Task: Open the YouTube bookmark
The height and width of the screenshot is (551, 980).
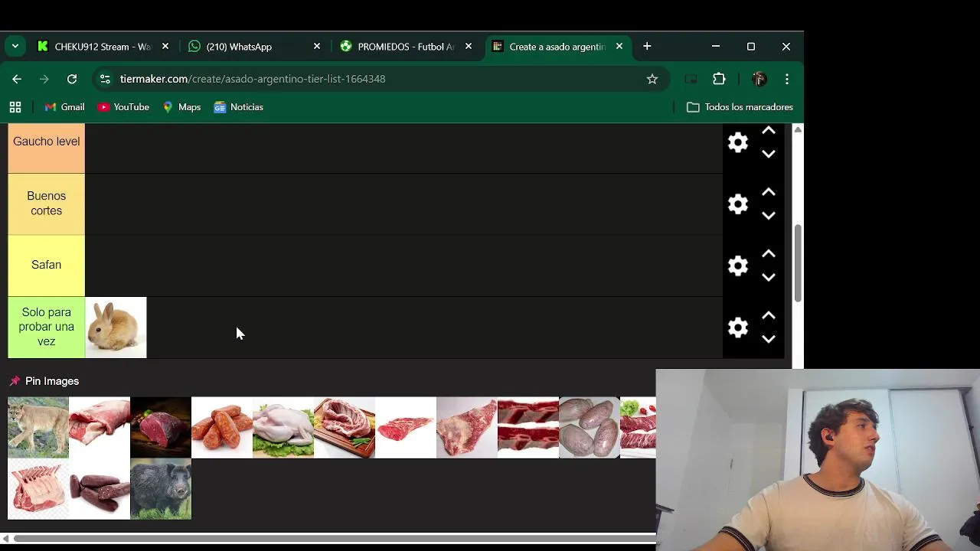Action: 123,107
